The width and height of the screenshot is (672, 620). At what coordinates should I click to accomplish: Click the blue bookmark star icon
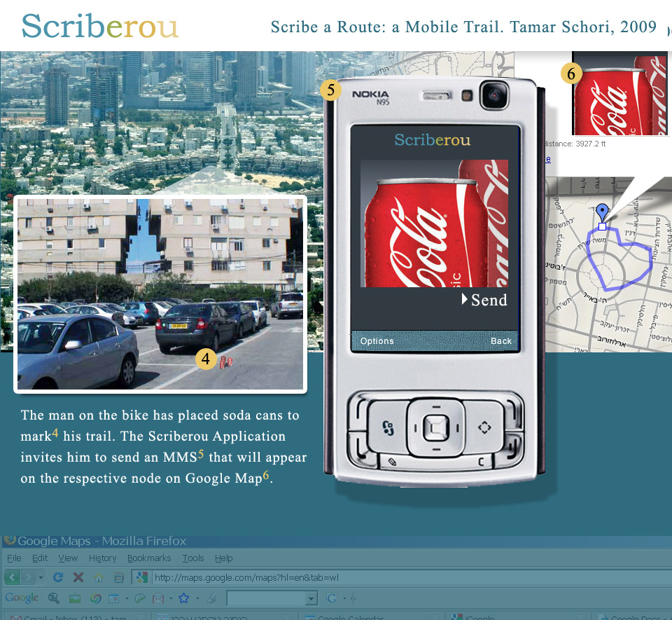tap(183, 598)
